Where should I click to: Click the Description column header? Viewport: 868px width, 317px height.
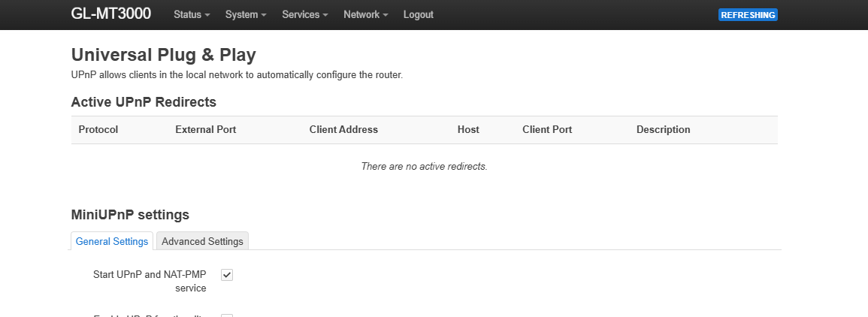pos(663,129)
